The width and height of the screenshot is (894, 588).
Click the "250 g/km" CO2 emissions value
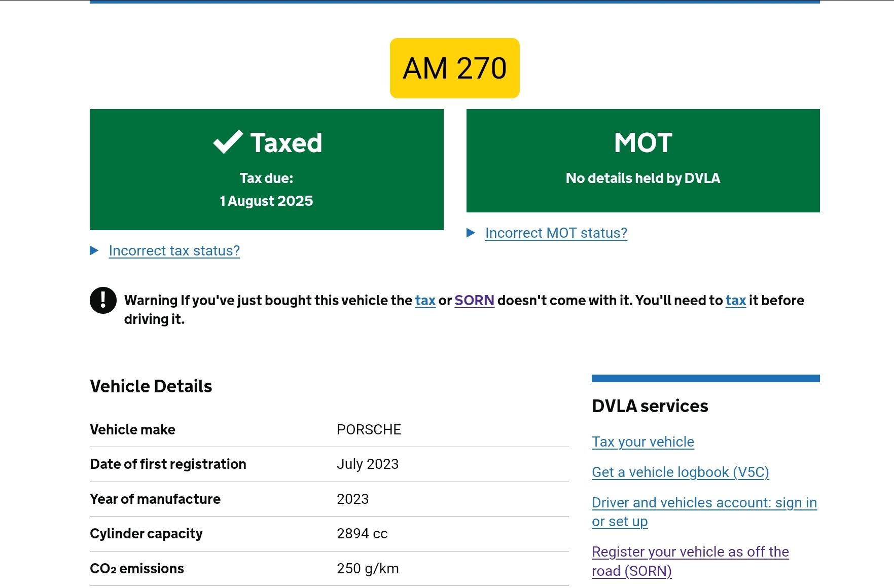coord(368,569)
